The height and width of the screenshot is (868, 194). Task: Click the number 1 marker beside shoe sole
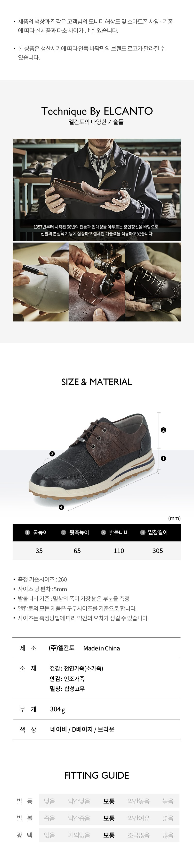coord(163,458)
